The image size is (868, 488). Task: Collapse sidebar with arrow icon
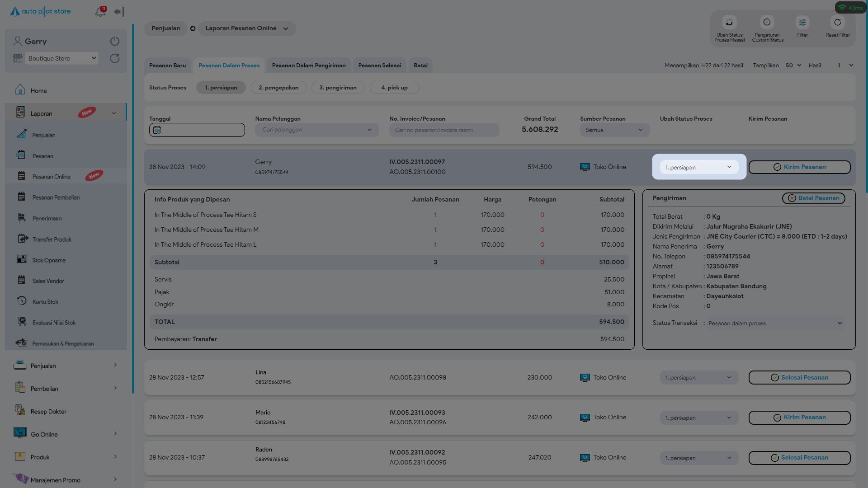pyautogui.click(x=119, y=12)
